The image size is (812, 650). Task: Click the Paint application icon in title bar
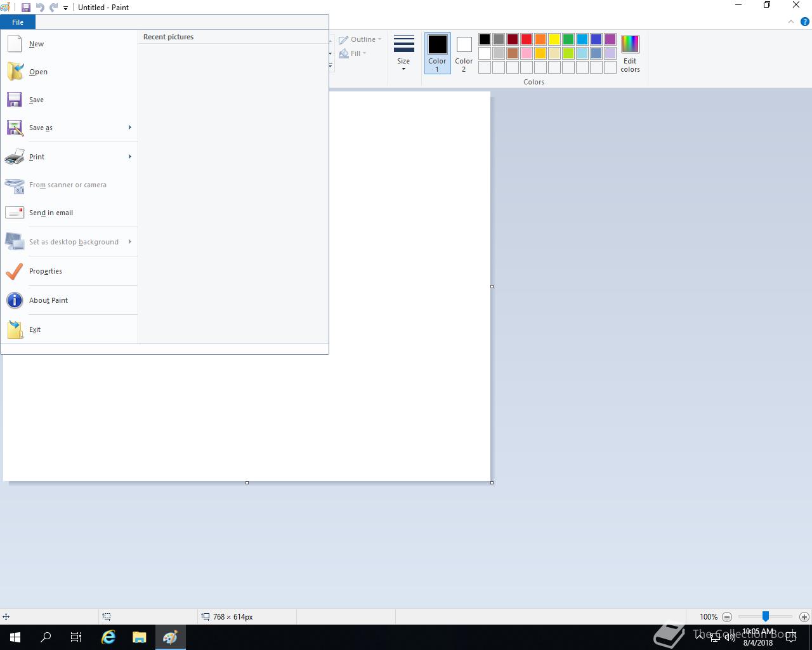coord(5,8)
